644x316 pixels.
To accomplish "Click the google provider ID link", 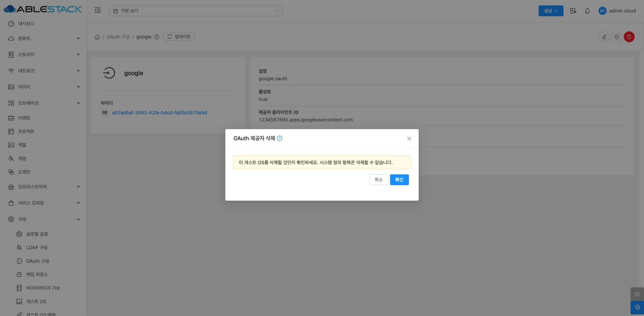I will 160,113.
